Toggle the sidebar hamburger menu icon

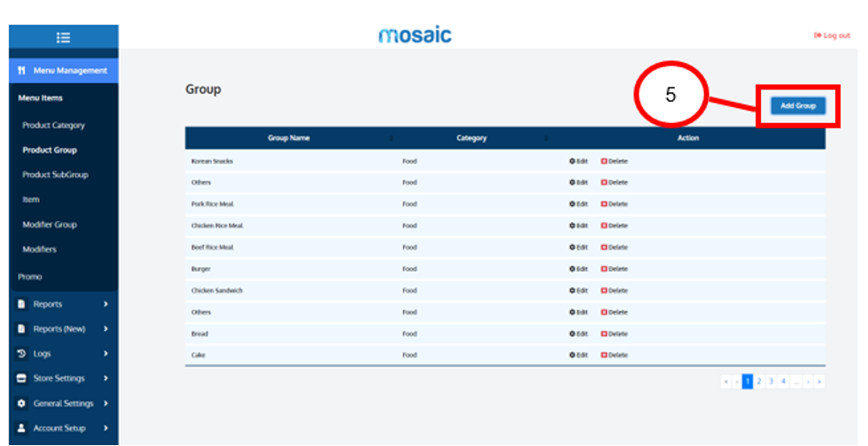pos(63,37)
